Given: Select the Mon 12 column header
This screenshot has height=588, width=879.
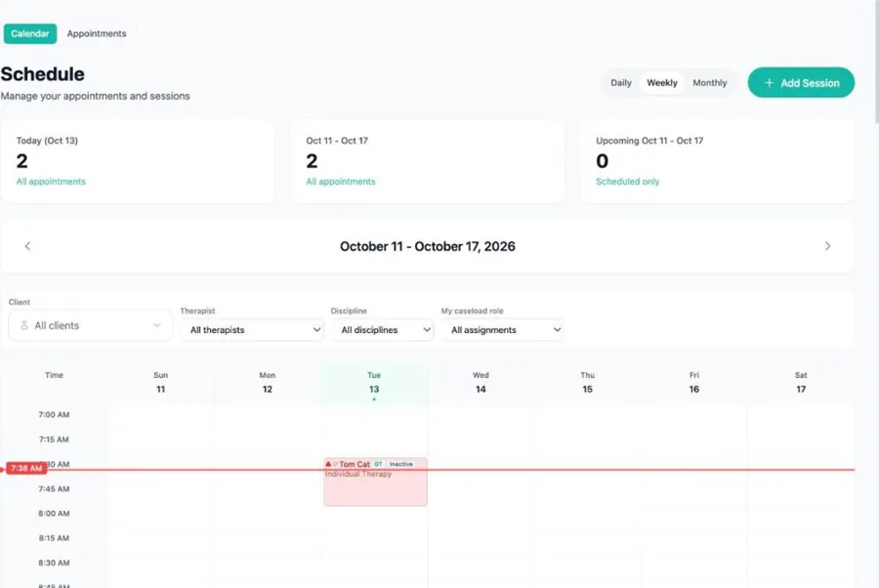Looking at the screenshot, I should [268, 382].
